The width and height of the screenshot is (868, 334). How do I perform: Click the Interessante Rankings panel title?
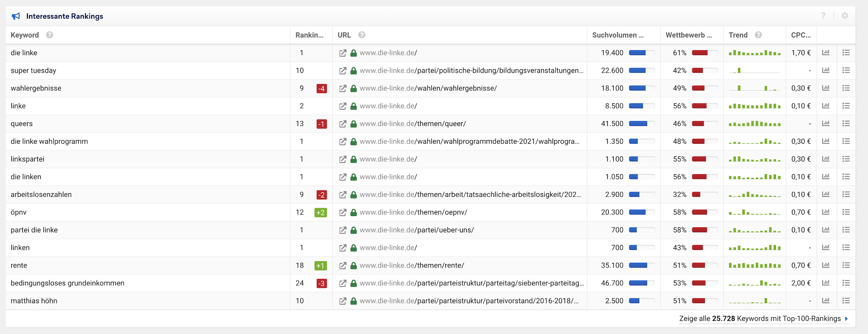tap(65, 16)
